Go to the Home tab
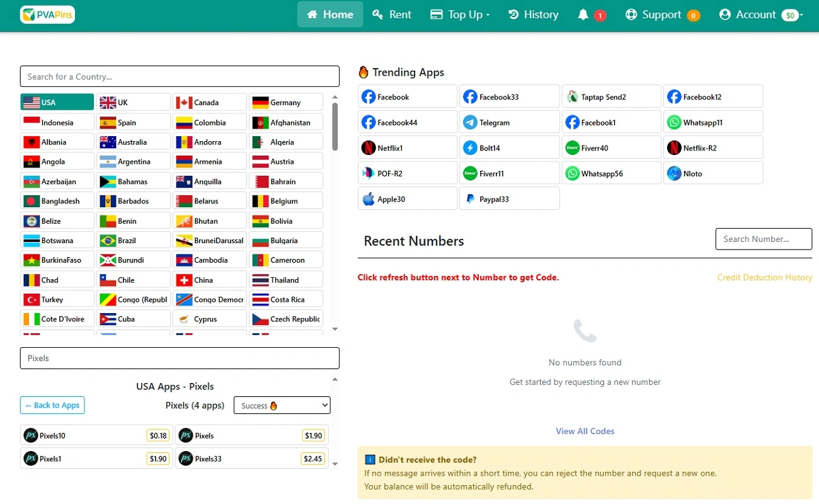 (330, 14)
